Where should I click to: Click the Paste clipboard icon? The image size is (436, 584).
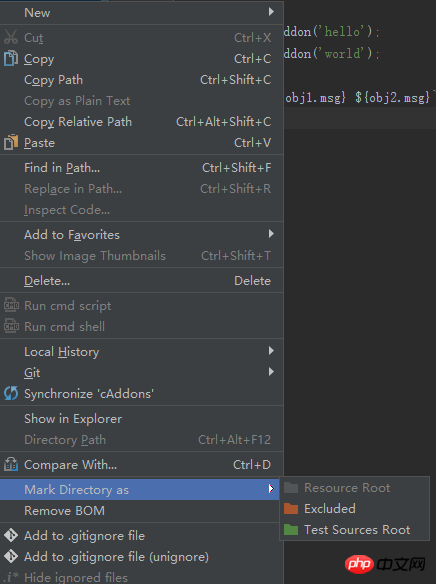point(11,142)
